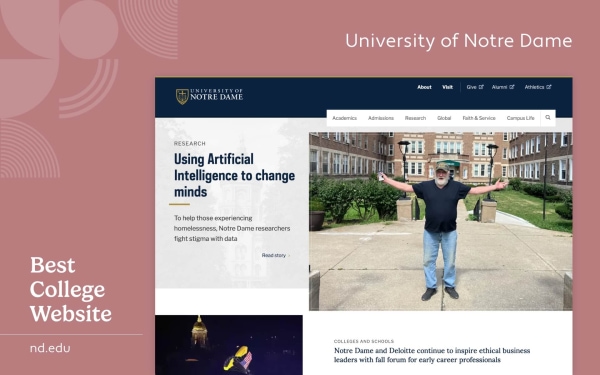The width and height of the screenshot is (600, 375).
Task: Click the Read story link
Action: tap(276, 255)
